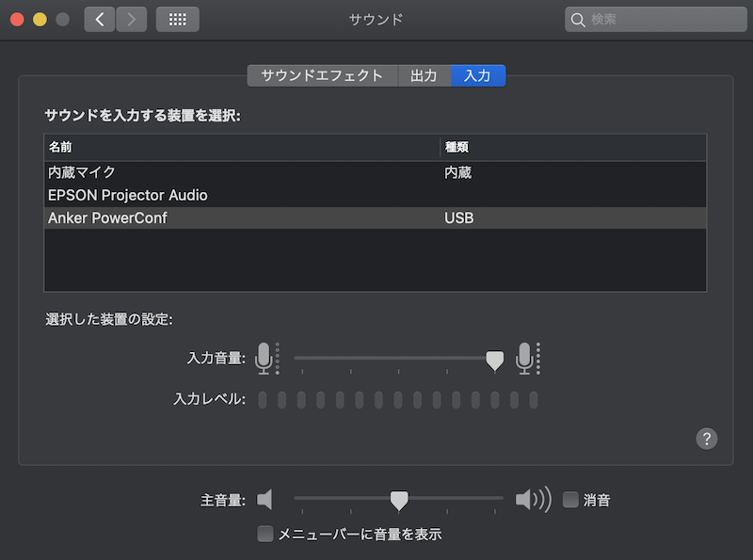Open help with the question mark button

tap(707, 439)
